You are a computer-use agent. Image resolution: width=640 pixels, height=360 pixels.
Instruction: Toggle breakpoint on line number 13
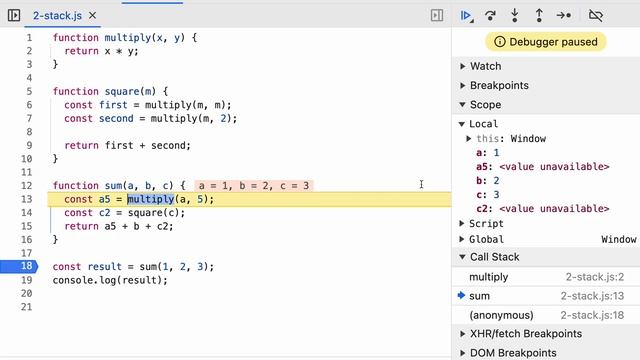pos(27,199)
